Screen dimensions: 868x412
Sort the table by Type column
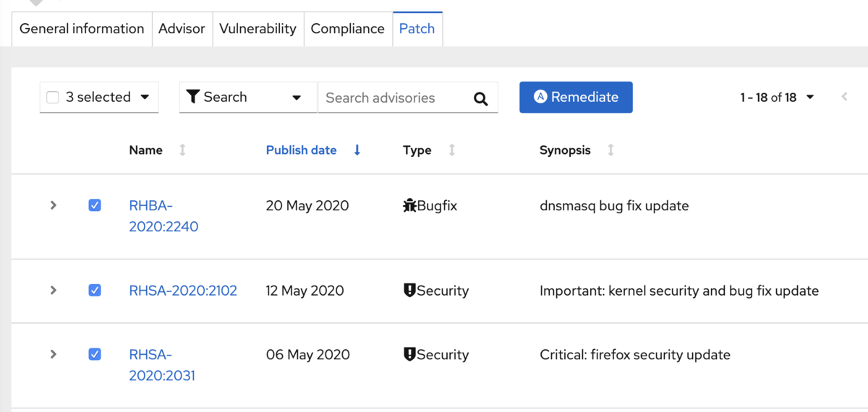click(452, 150)
